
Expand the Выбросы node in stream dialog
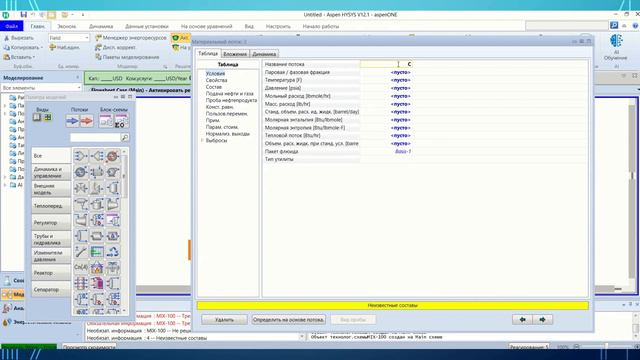point(202,140)
